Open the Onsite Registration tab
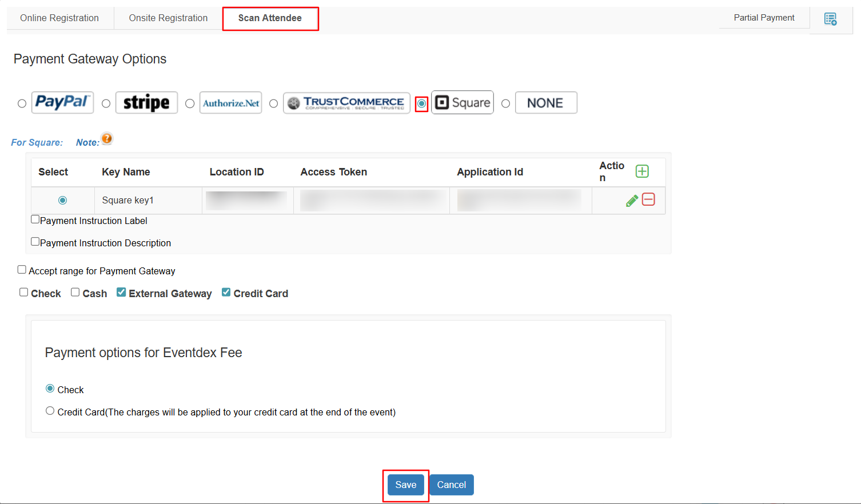Screen dimensions: 861x504 pos(168,18)
